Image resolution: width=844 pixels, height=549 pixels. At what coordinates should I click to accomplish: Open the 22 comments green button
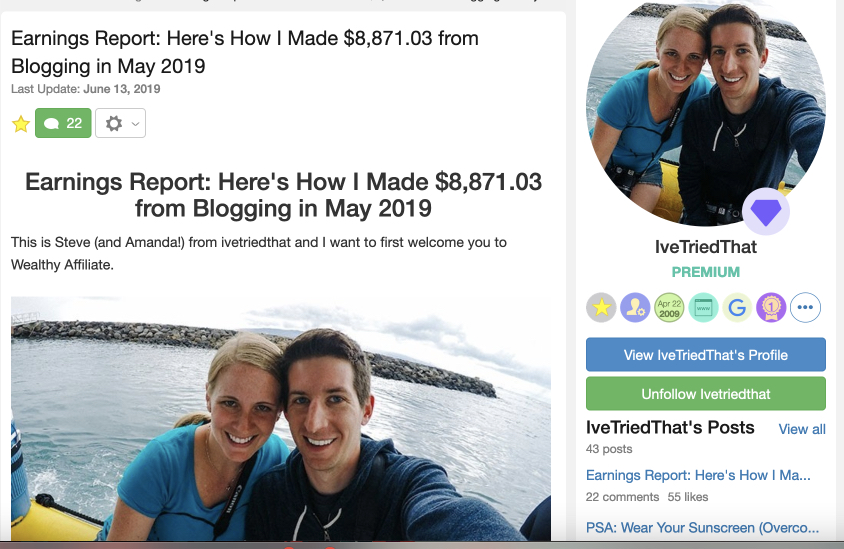(x=63, y=123)
